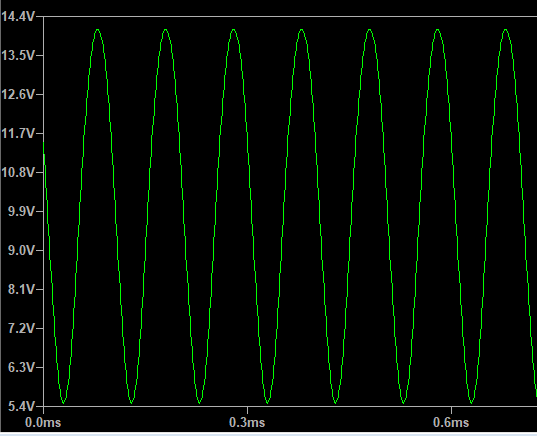Click the 11.7V axis label
Viewport: 537px width, 436px height.
(18, 133)
